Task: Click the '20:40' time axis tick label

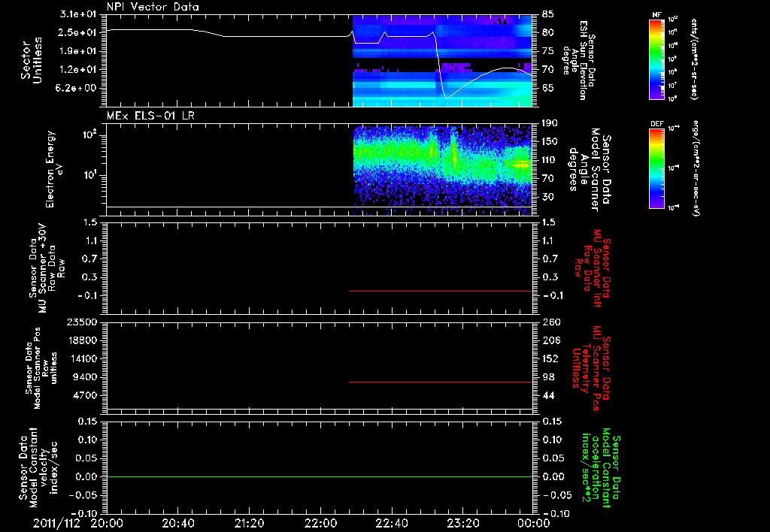Action: pyautogui.click(x=178, y=523)
